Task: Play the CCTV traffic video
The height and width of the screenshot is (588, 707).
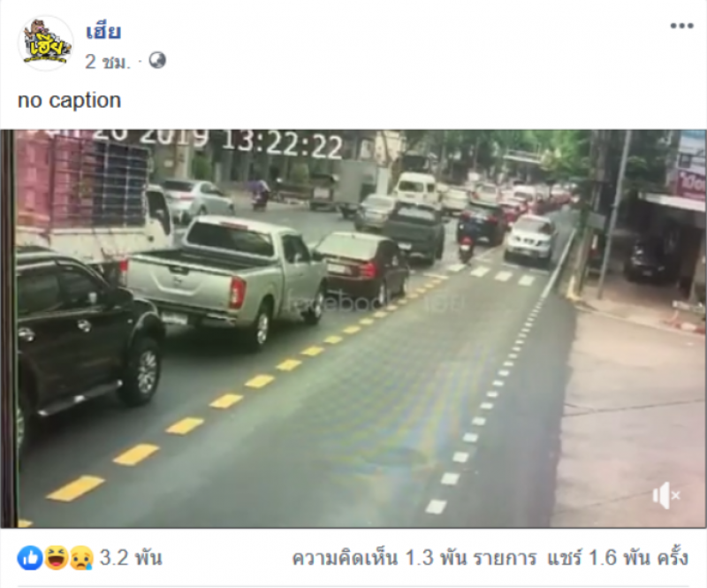Action: click(x=353, y=329)
